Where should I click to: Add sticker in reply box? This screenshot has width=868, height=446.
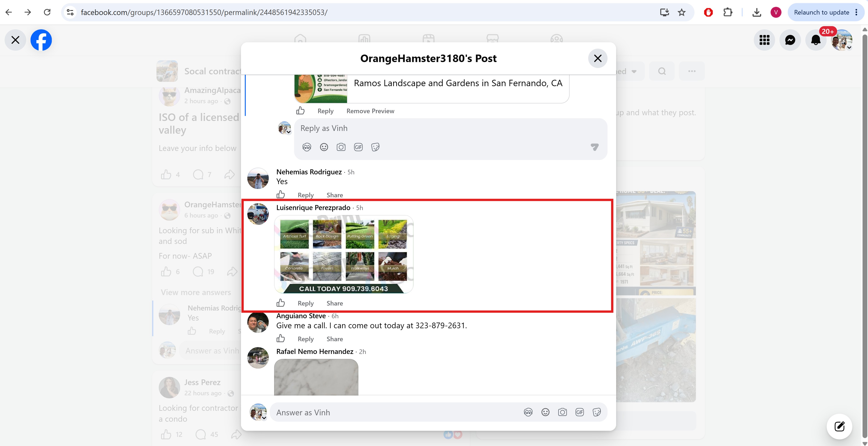click(x=375, y=147)
